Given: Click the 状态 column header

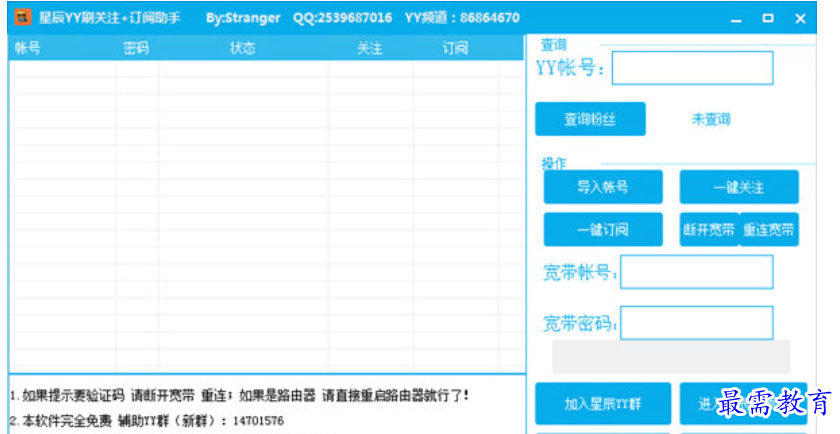Looking at the screenshot, I should (x=243, y=48).
